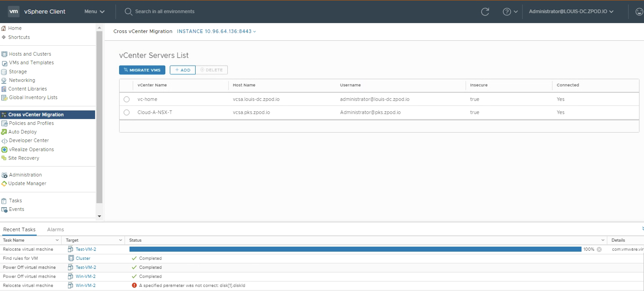Click the Storage icon in sidebar
This screenshot has width=644, height=291.
[x=4, y=72]
